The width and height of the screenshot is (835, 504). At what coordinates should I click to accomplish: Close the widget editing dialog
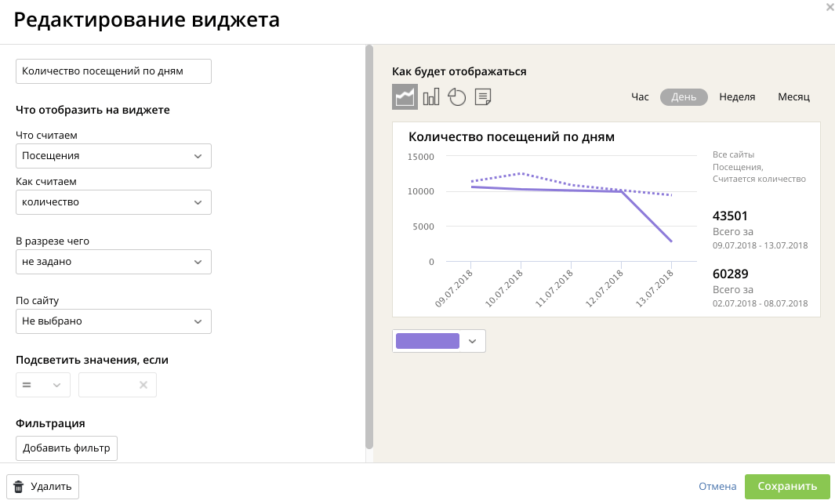pos(830,7)
